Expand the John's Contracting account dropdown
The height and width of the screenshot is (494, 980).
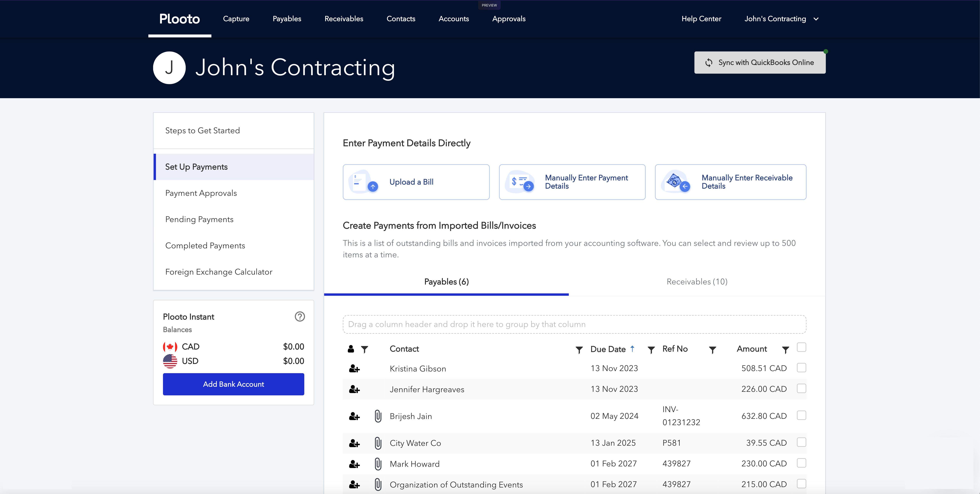tap(816, 19)
